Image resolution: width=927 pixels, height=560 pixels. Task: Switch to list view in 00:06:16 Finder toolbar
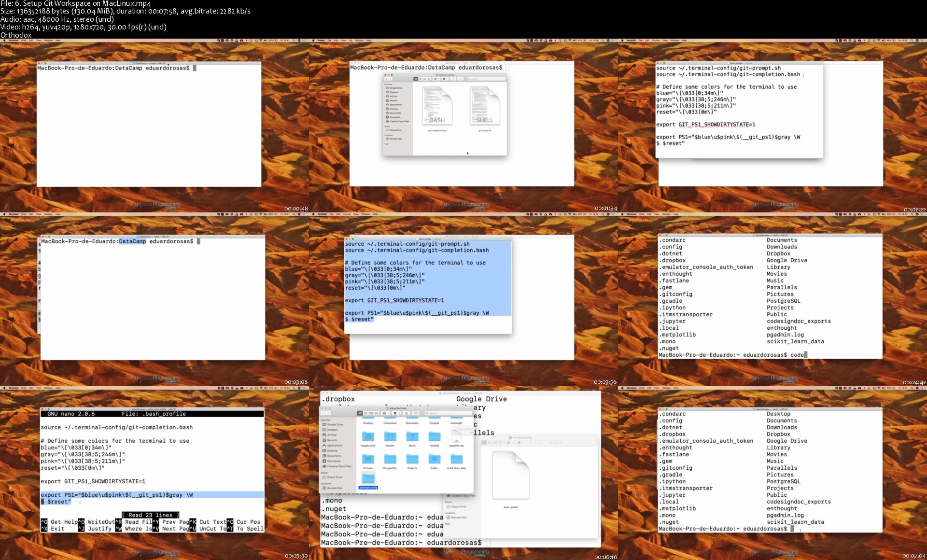point(365,413)
